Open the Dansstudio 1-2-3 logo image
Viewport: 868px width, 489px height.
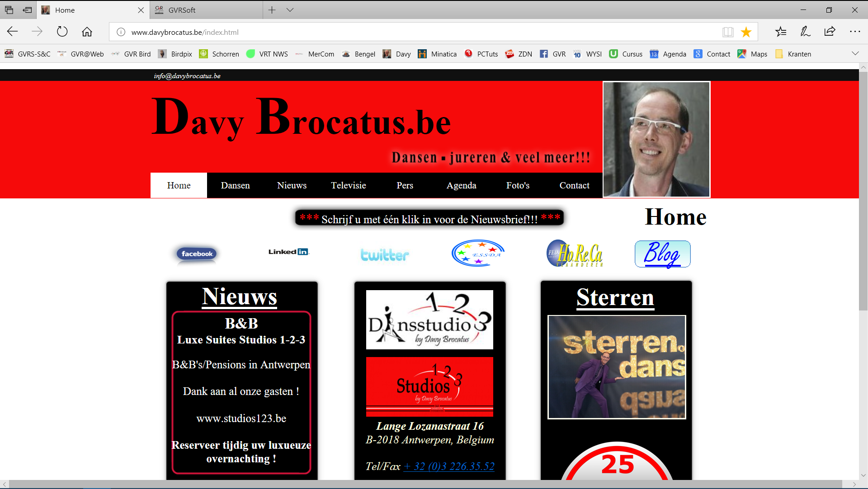[429, 320]
